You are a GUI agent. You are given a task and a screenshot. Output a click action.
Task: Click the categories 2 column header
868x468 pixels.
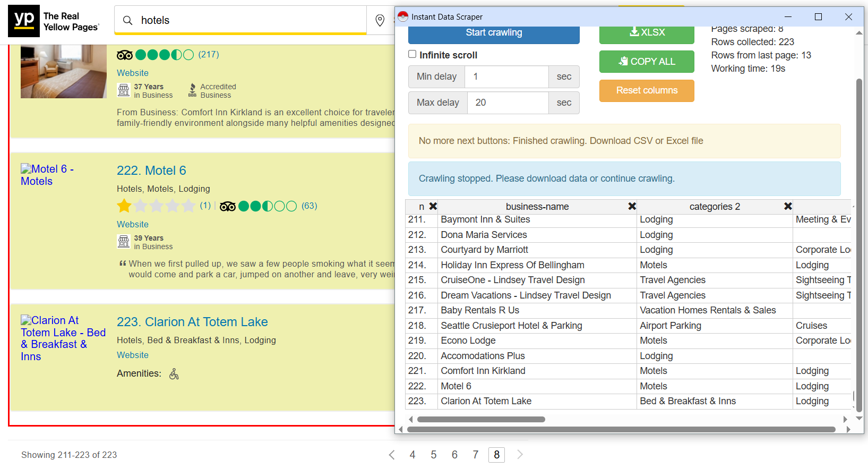click(715, 207)
